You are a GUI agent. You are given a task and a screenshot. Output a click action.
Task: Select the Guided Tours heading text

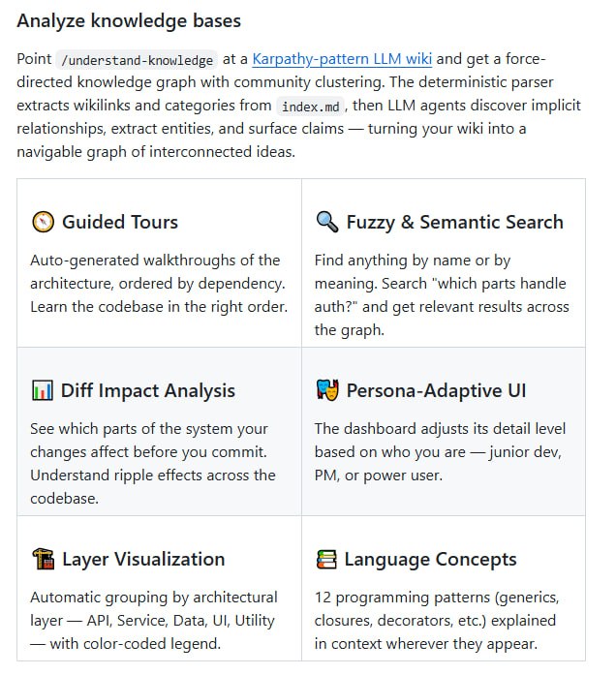[120, 222]
